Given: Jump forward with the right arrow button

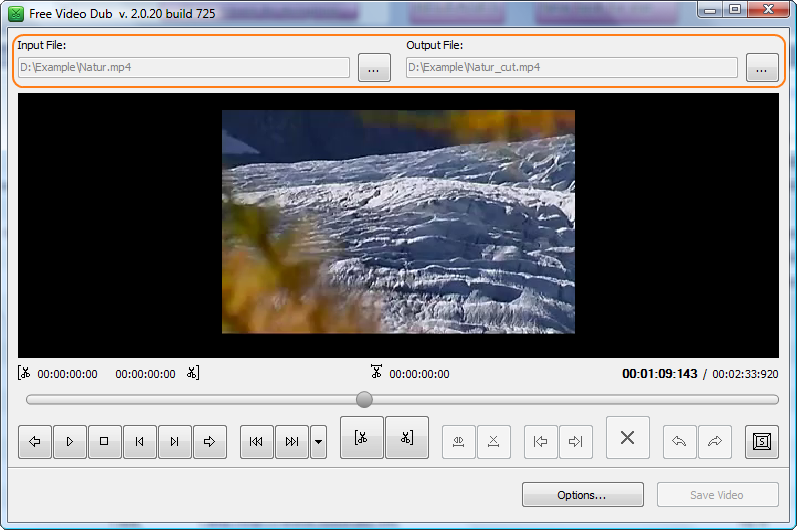Looking at the screenshot, I should click(x=209, y=441).
